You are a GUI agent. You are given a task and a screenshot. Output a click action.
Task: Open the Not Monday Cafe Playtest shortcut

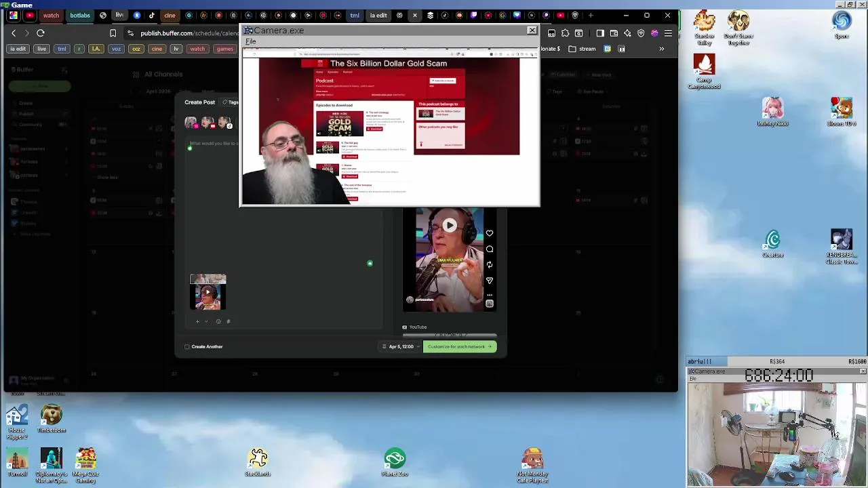pos(532,466)
